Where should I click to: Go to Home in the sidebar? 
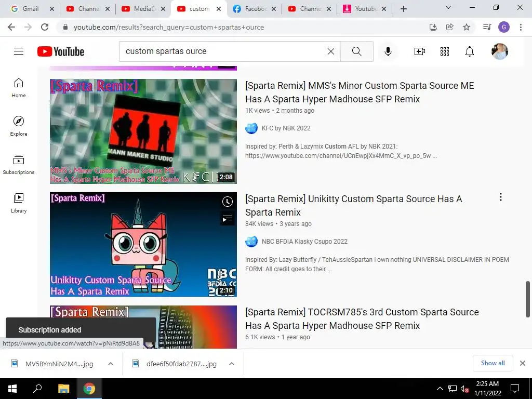[19, 88]
